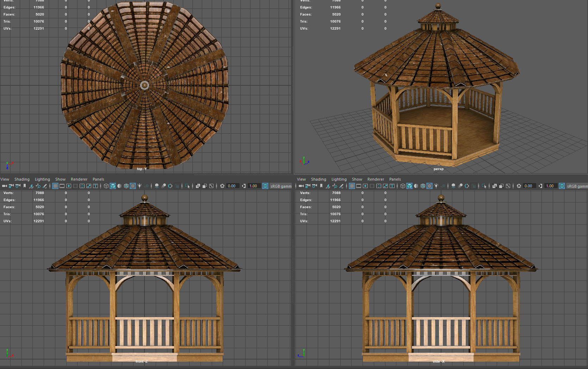The image size is (588, 369).
Task: Switch front panel to Wireframe shading
Action: pyautogui.click(x=106, y=186)
